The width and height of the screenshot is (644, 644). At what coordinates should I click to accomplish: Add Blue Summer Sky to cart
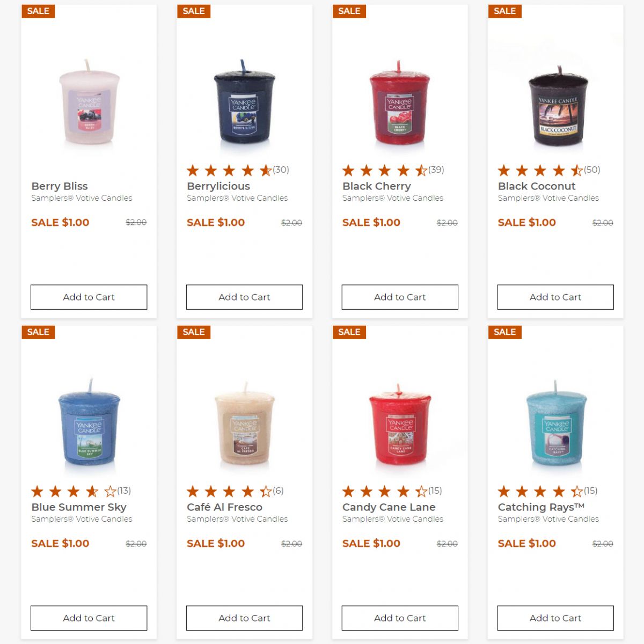89,618
